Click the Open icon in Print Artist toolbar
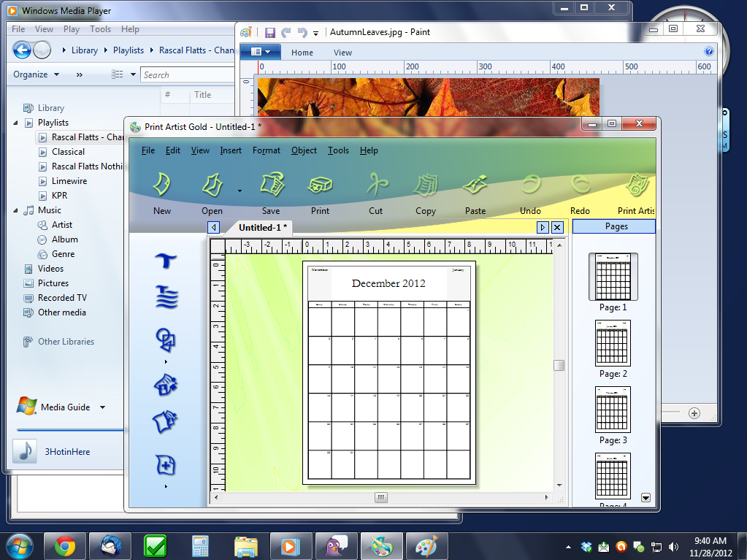 (x=212, y=185)
